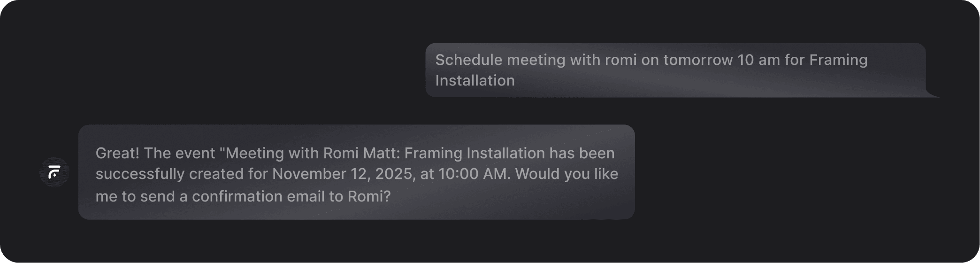Image resolution: width=980 pixels, height=263 pixels.
Task: Click "Meeting with" in the event title
Action: coord(273,153)
